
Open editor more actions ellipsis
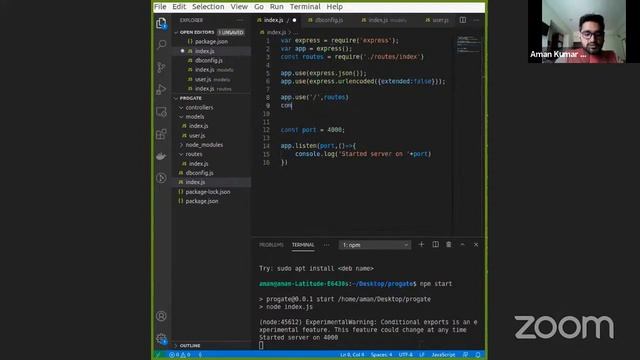click(x=476, y=20)
